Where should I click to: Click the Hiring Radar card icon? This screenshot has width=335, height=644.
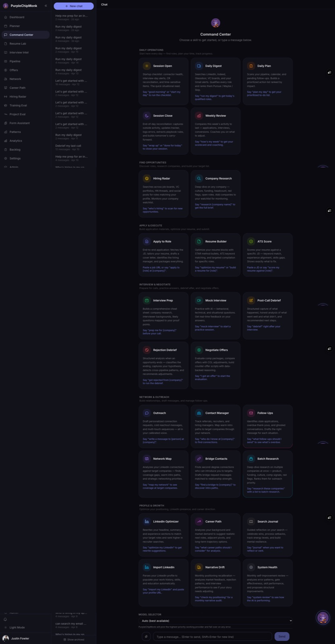point(147,178)
